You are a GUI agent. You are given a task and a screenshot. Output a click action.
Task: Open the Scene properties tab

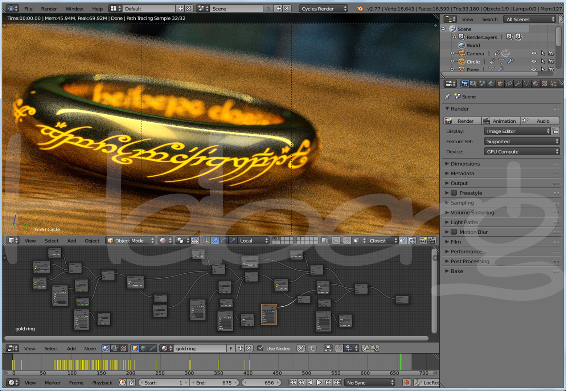[482, 84]
